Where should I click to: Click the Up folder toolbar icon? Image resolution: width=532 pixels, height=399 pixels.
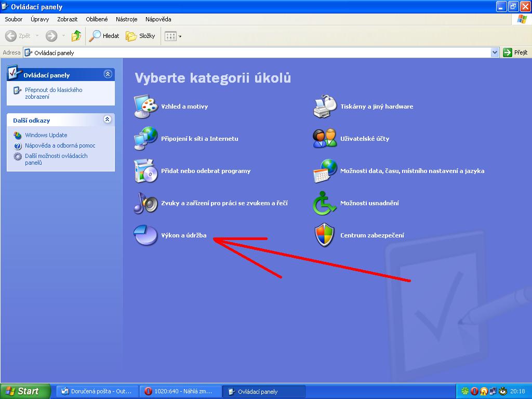point(76,36)
